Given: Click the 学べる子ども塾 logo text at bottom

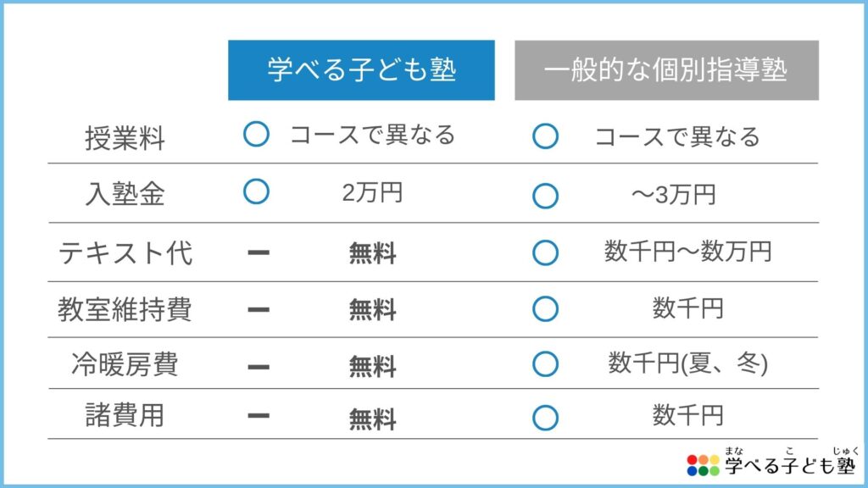Looking at the screenshot, I should [x=791, y=465].
